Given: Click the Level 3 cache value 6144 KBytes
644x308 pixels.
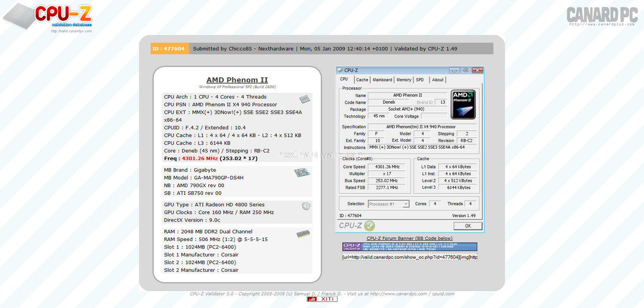Looking at the screenshot, I should [458, 188].
